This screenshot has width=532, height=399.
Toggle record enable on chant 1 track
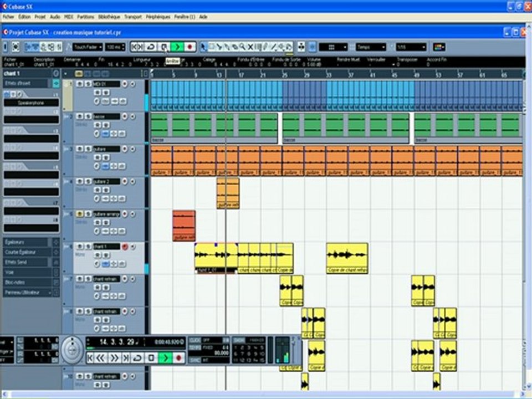click(125, 247)
